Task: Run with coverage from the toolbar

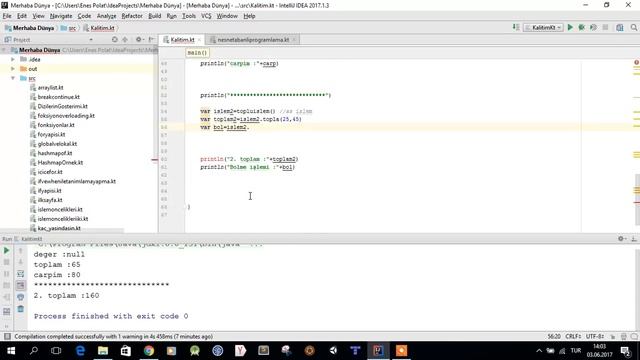Action: pyautogui.click(x=593, y=27)
